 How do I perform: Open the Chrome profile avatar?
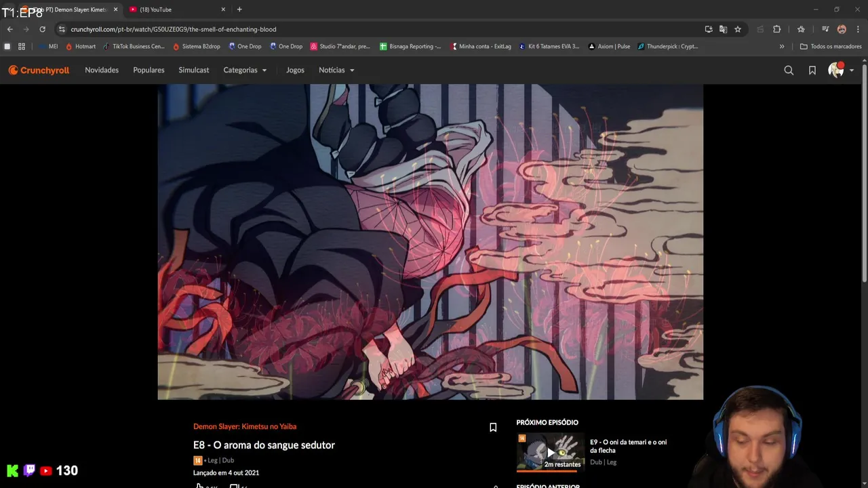[842, 29]
